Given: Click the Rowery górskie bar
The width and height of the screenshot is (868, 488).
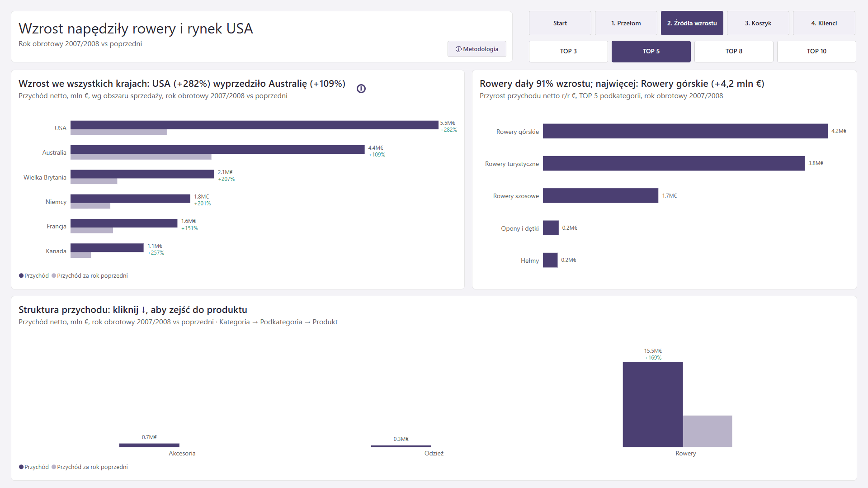Looking at the screenshot, I should 685,131.
